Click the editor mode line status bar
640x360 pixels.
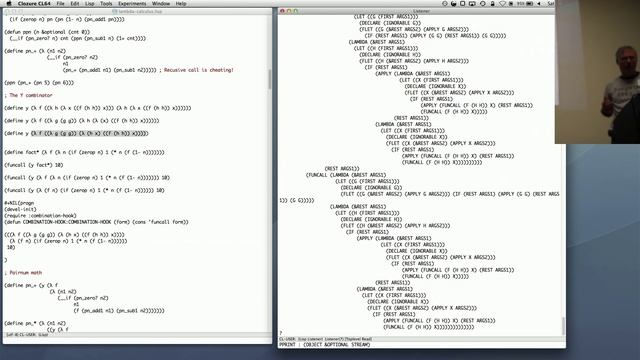[137, 335]
